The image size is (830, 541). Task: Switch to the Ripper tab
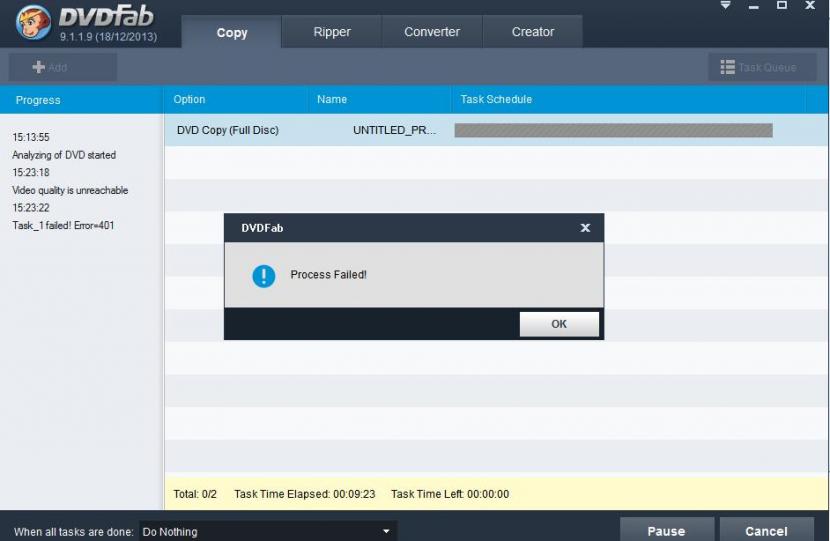pyautogui.click(x=331, y=32)
